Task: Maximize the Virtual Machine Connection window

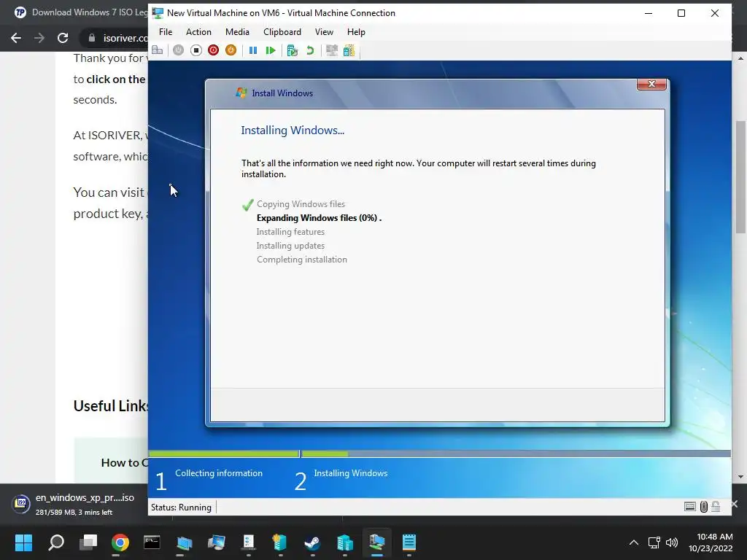Action: tap(681, 13)
